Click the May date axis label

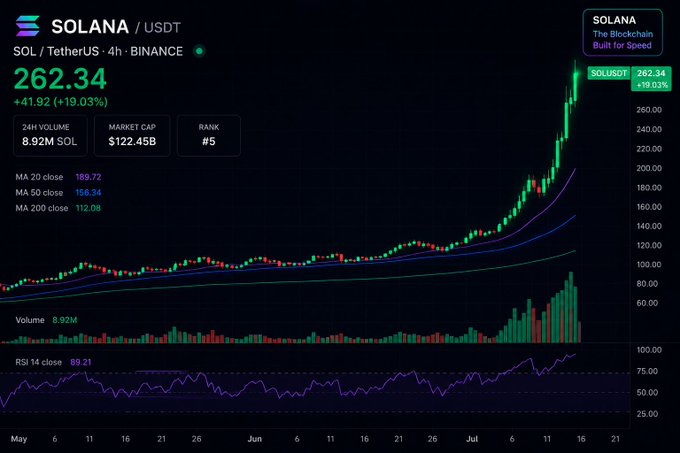pos(19,439)
